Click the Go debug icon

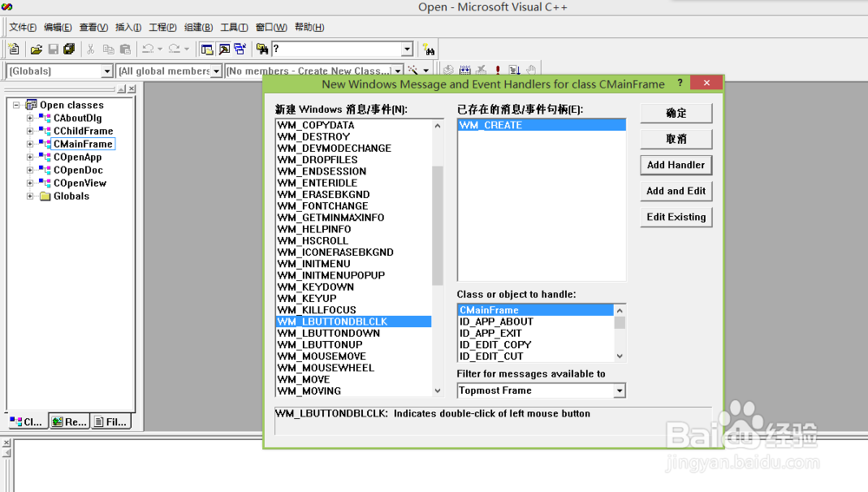point(514,69)
